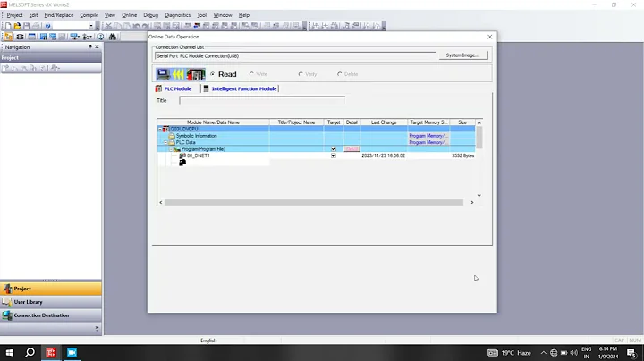Open the toolbar combo box dropdown arrow
The height and width of the screenshot is (361, 644).
(x=90, y=26)
